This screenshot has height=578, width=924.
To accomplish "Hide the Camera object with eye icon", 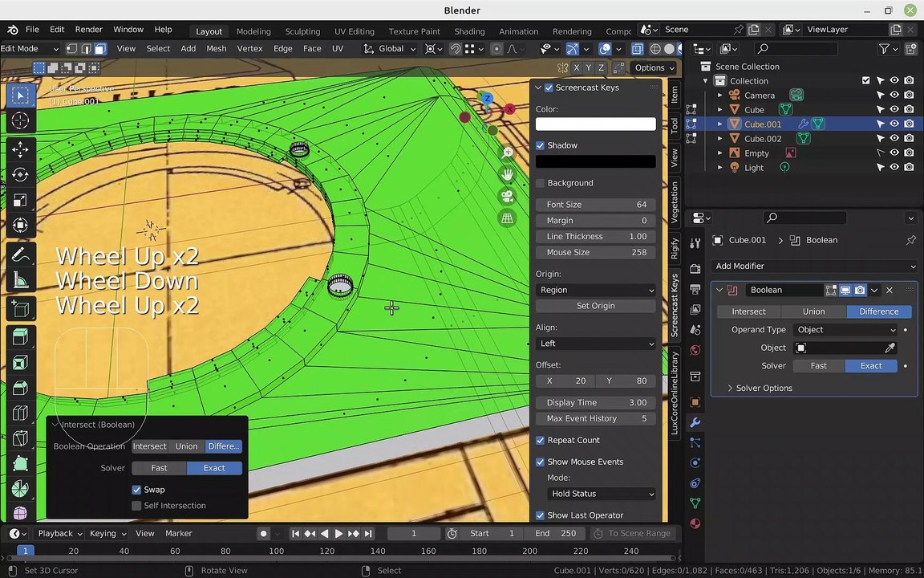I will (894, 95).
